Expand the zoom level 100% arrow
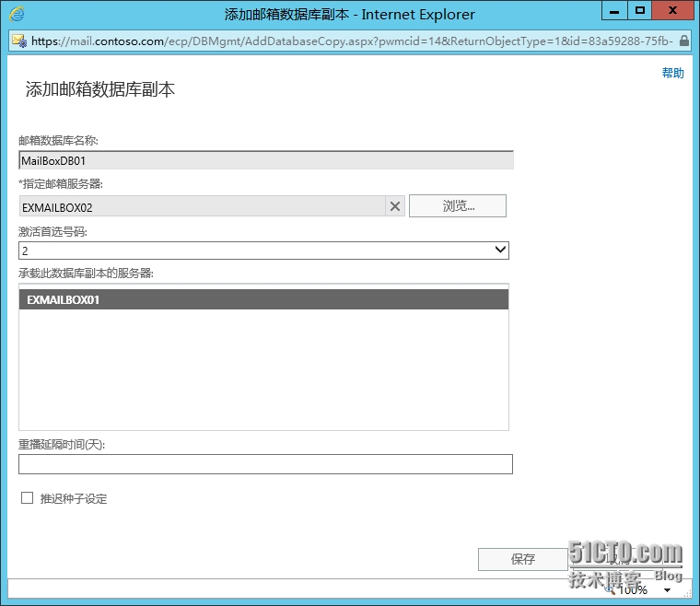The image size is (700, 606). (x=666, y=589)
